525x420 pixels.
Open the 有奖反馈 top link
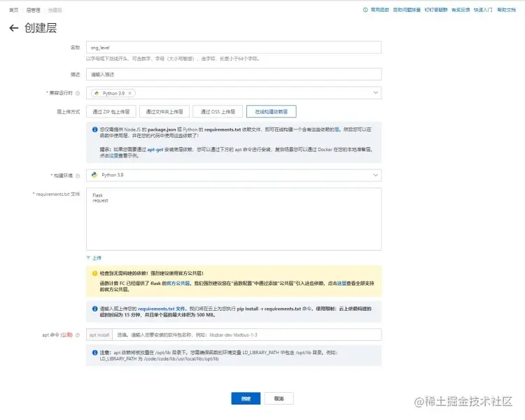[461, 10]
